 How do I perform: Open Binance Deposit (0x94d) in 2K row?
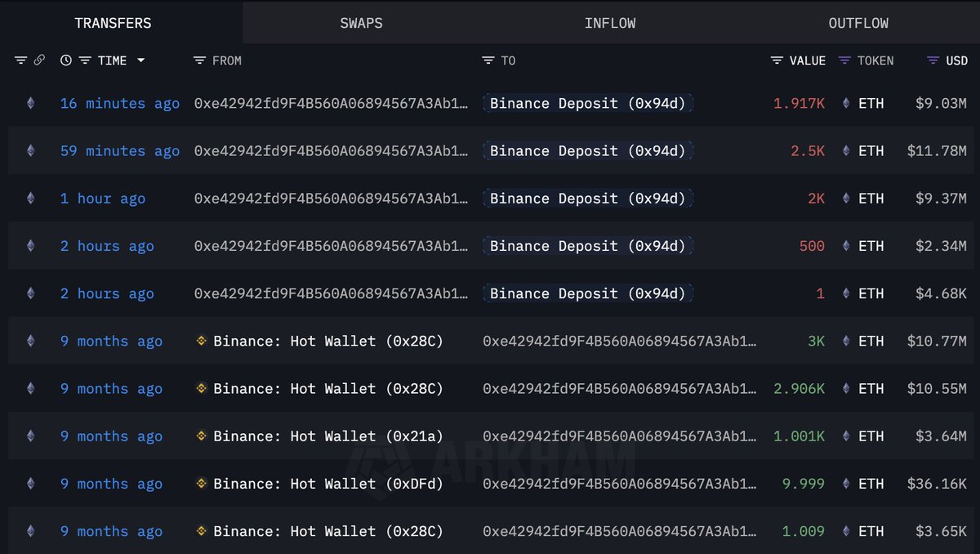click(587, 198)
